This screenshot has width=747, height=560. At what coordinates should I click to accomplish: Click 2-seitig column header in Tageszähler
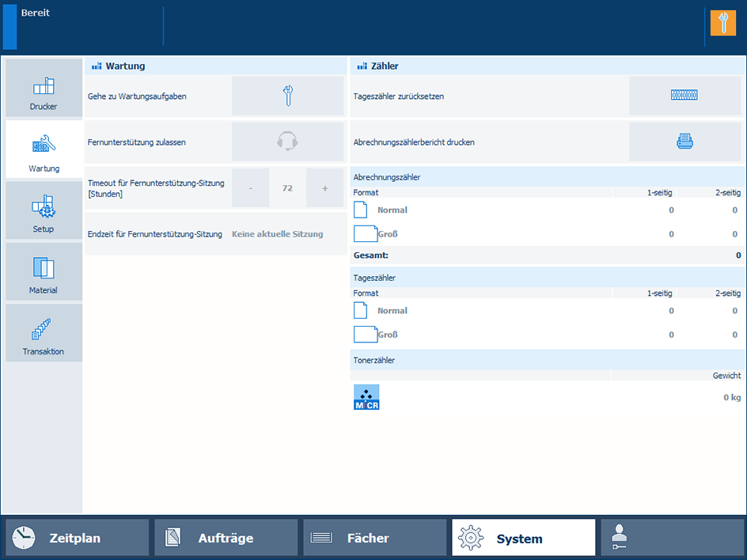pyautogui.click(x=728, y=293)
